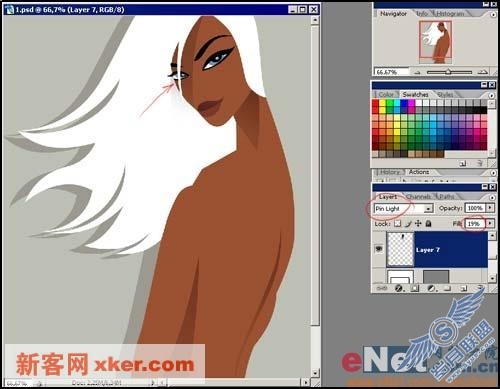
Task: Add a layer style with the fx icon
Action: pos(399,288)
